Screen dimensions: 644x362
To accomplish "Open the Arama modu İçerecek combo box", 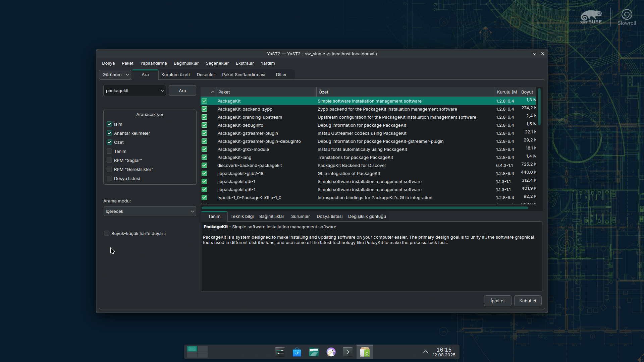I will coord(150,211).
